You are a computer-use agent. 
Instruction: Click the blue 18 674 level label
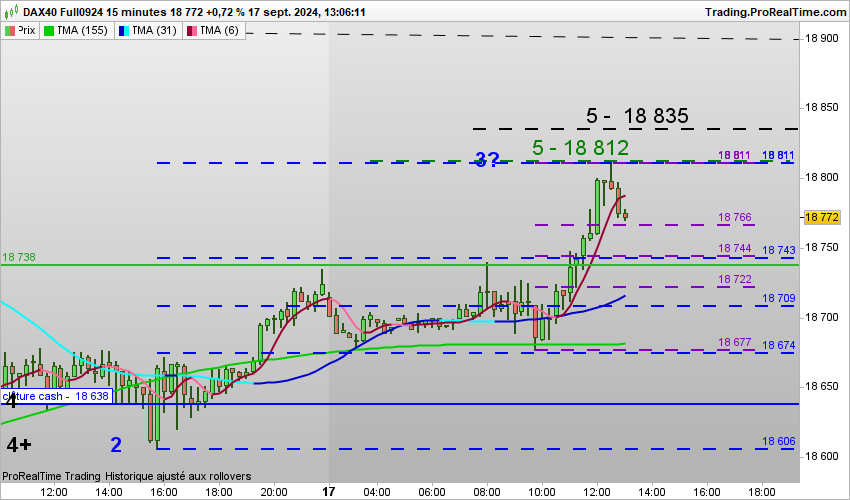pos(778,345)
